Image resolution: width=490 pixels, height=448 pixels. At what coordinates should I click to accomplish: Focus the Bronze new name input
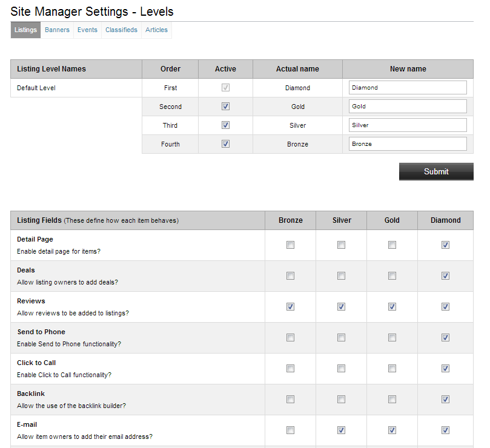coord(408,144)
